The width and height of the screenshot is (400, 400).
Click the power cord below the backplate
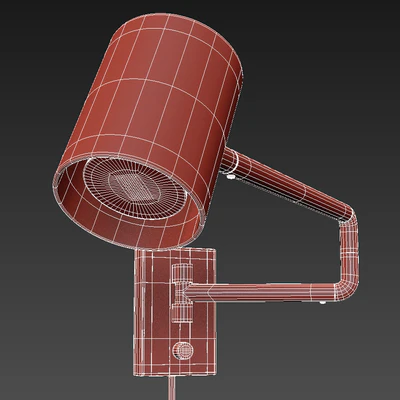[x=171, y=388]
